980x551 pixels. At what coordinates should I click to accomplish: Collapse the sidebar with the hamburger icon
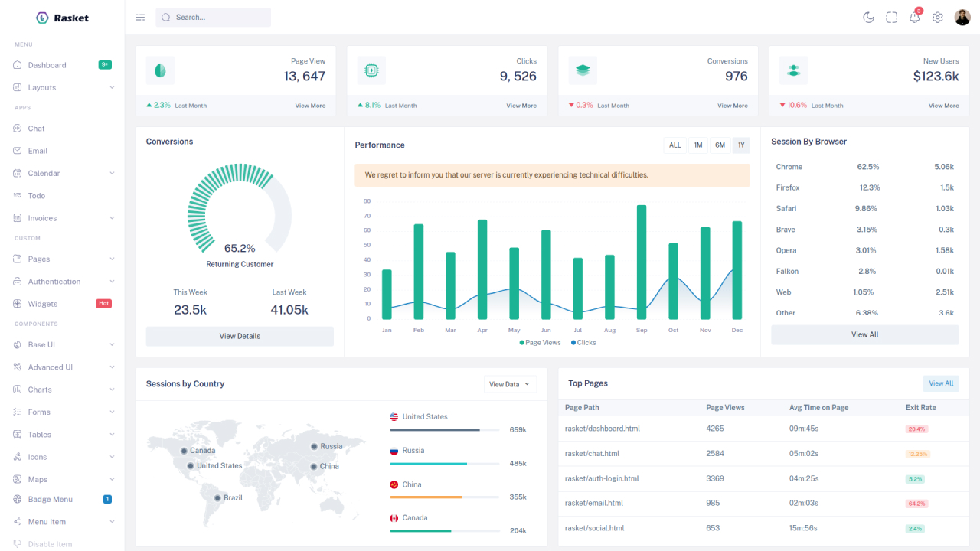[x=140, y=18]
